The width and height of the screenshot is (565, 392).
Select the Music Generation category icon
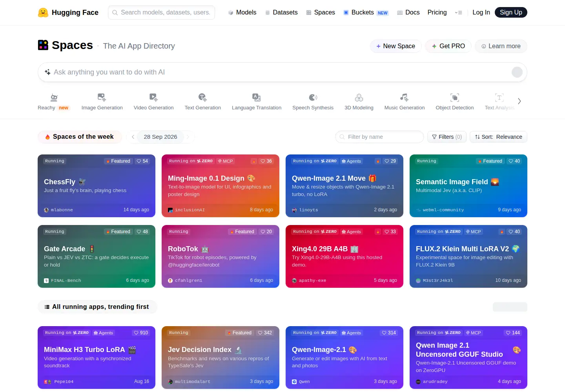tap(404, 97)
